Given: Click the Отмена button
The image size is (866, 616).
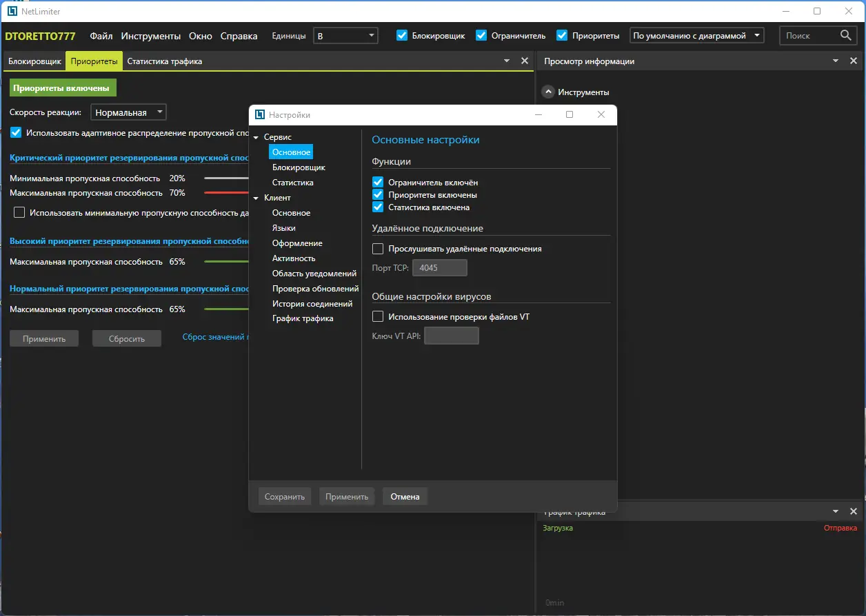Looking at the screenshot, I should coord(405,497).
